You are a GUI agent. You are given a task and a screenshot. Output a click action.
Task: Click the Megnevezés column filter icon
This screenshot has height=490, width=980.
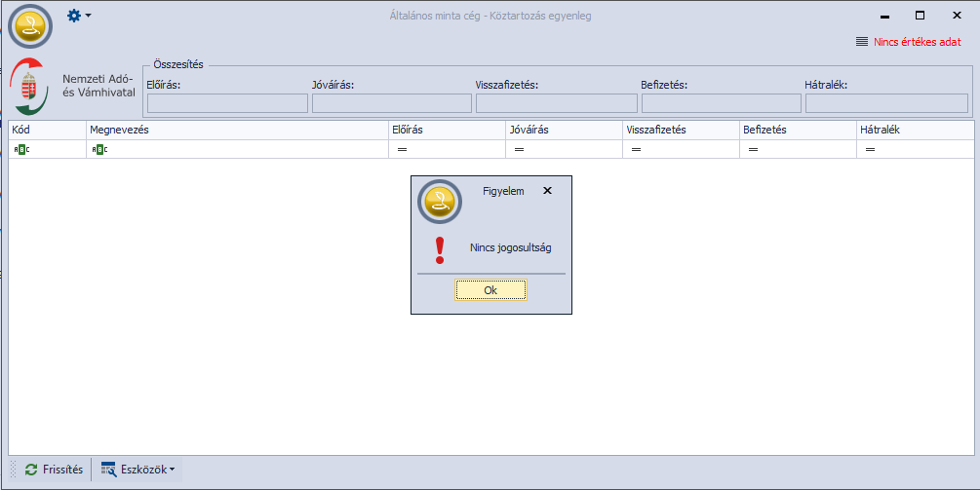click(x=99, y=149)
